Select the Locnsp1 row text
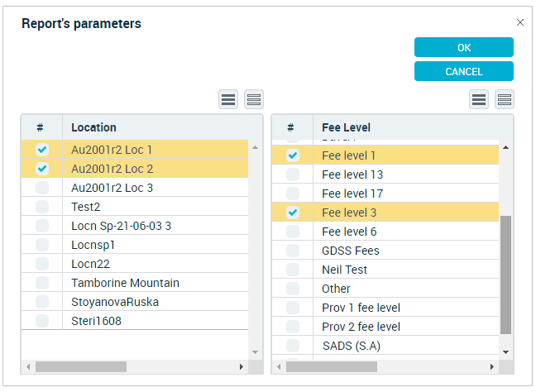The width and height of the screenshot is (536, 392). coord(93,245)
